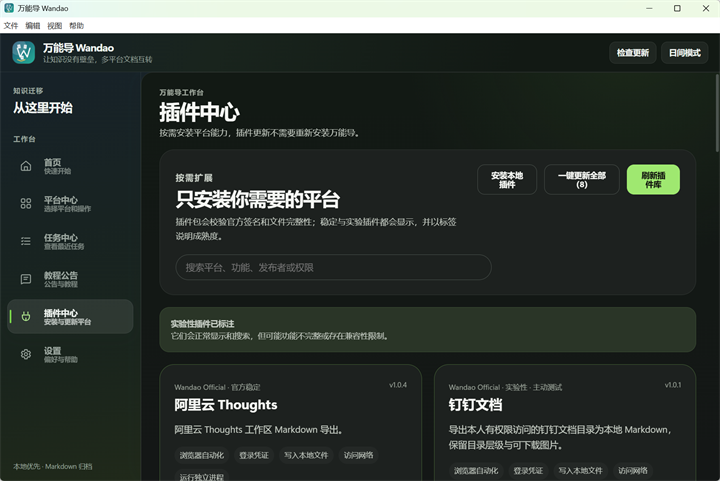
Task: Open 任务中心 in the sidebar
Action: pos(70,241)
